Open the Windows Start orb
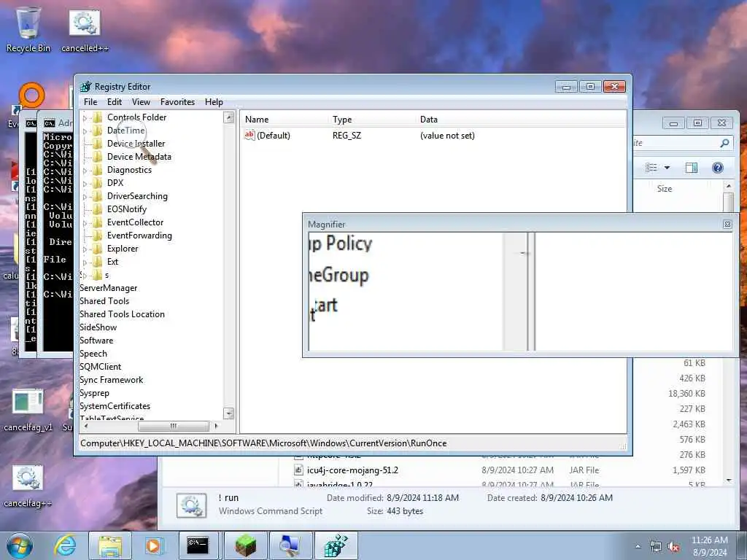Screen dimensions: 747x560 20,545
